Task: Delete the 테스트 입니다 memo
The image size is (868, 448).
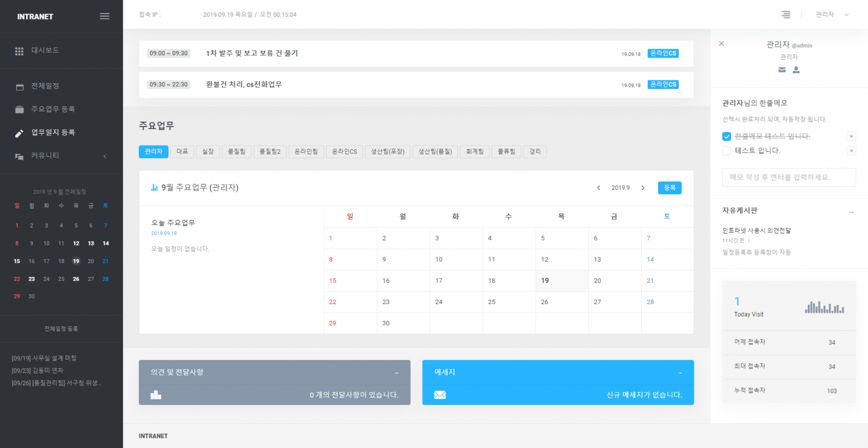Action: 851,151
